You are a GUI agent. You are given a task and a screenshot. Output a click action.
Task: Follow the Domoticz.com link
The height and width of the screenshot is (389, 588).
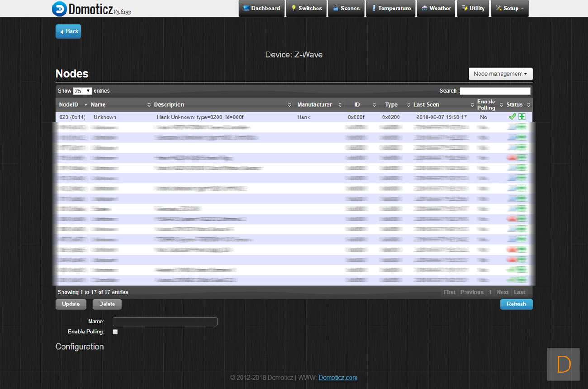tap(338, 378)
